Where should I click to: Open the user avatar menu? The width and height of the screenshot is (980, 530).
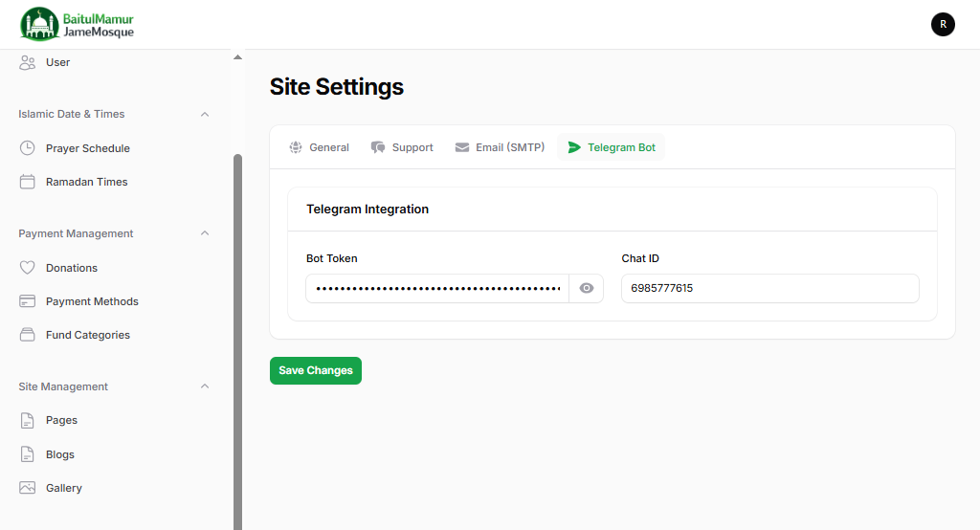[x=943, y=25]
